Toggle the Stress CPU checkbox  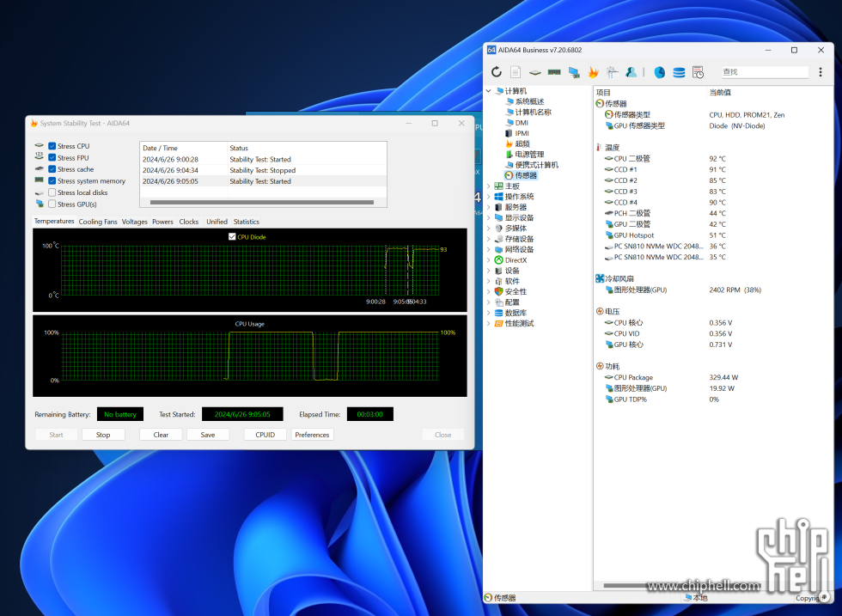pos(52,146)
